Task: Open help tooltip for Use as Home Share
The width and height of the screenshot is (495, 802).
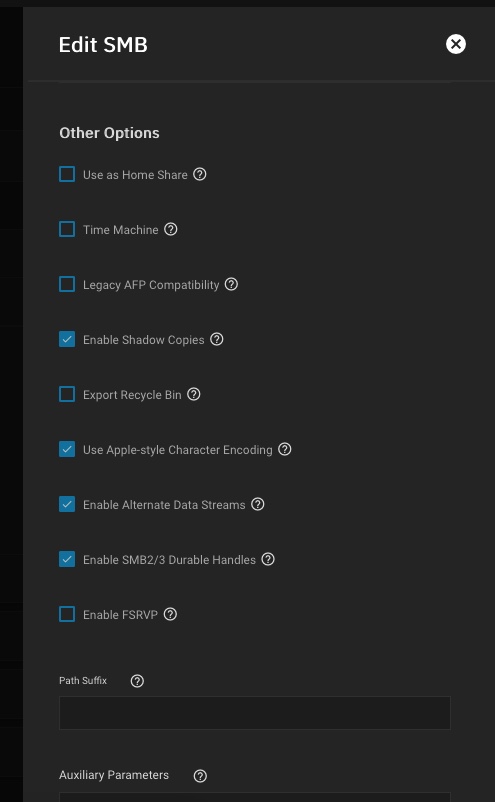Action: (200, 174)
